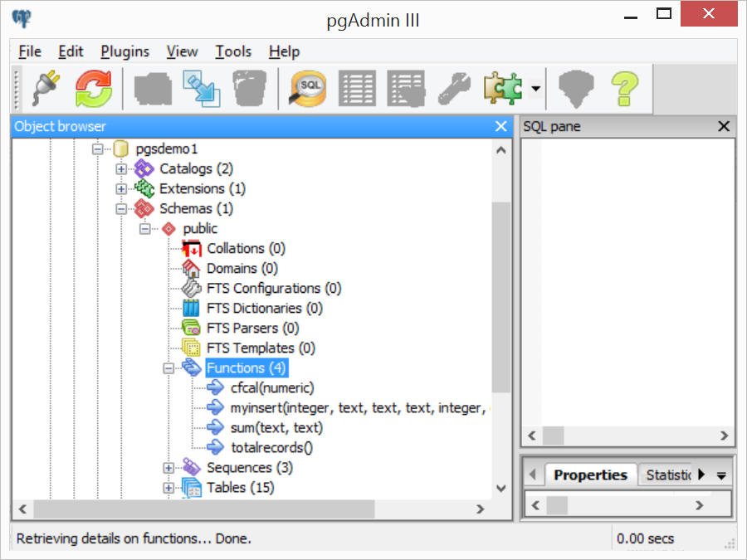Click the Extensions icon
This screenshot has height=560, width=747.
pyautogui.click(x=144, y=188)
